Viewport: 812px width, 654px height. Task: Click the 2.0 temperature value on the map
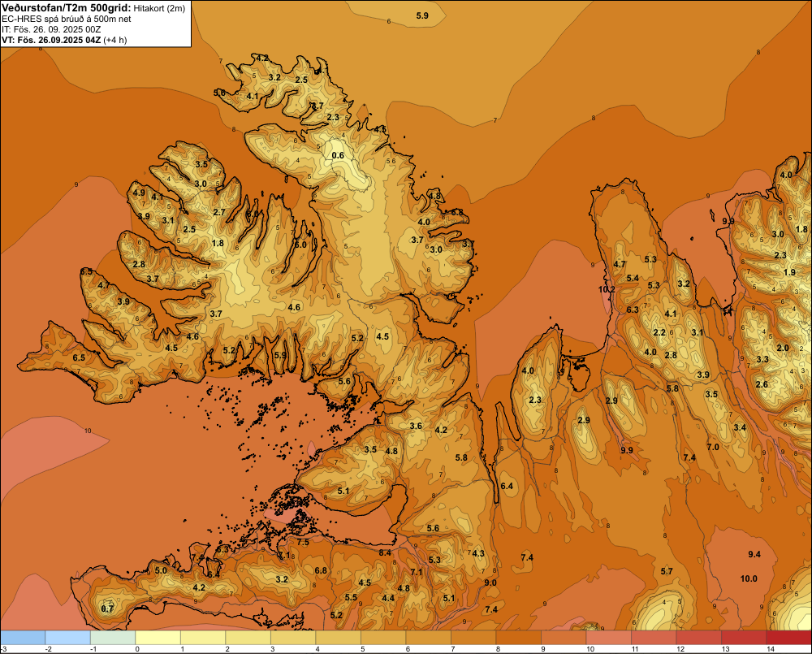783,348
